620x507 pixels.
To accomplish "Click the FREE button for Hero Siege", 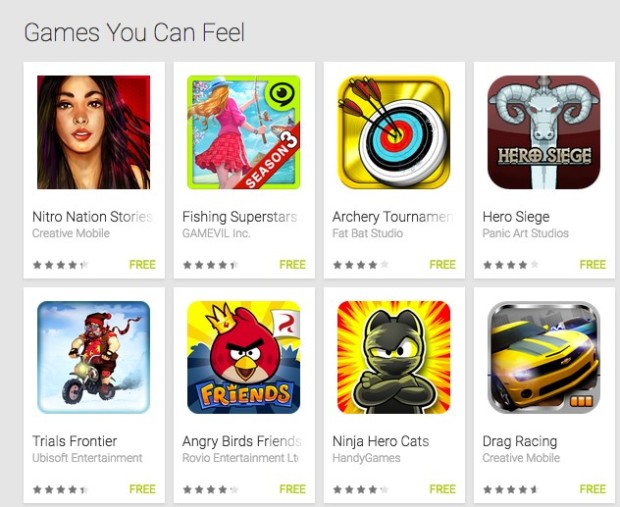I will tap(593, 265).
